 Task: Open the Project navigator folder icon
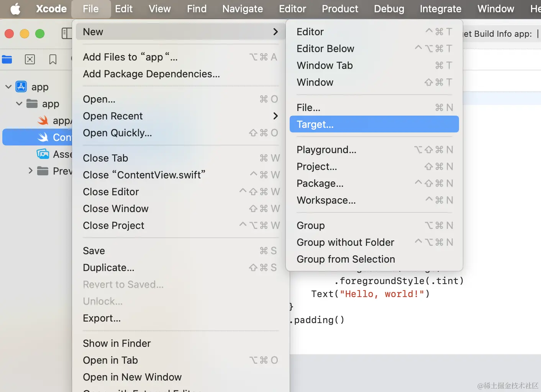(7, 59)
